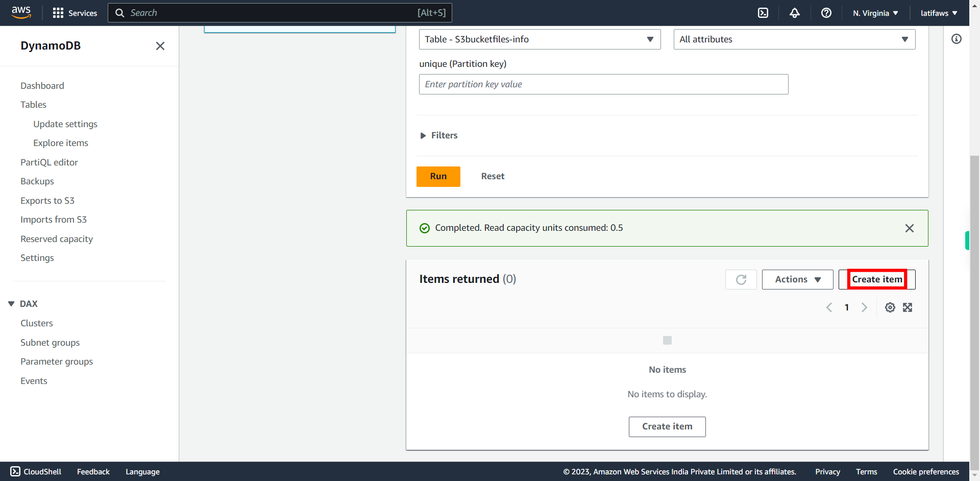Open the Services grid menu

tap(75, 13)
